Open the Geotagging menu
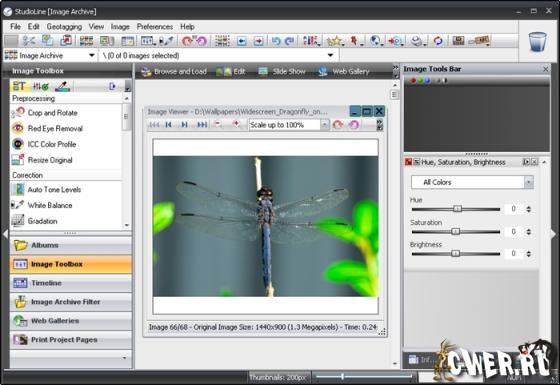 [64, 27]
